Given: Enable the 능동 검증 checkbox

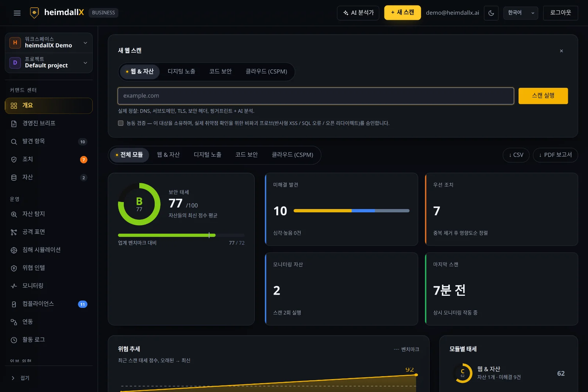Looking at the screenshot, I should tap(121, 123).
